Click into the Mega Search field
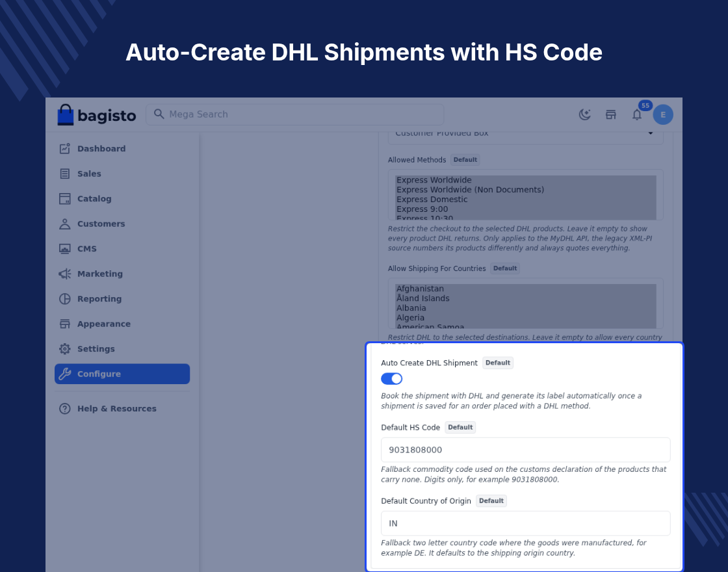The width and height of the screenshot is (728, 572). coord(295,114)
